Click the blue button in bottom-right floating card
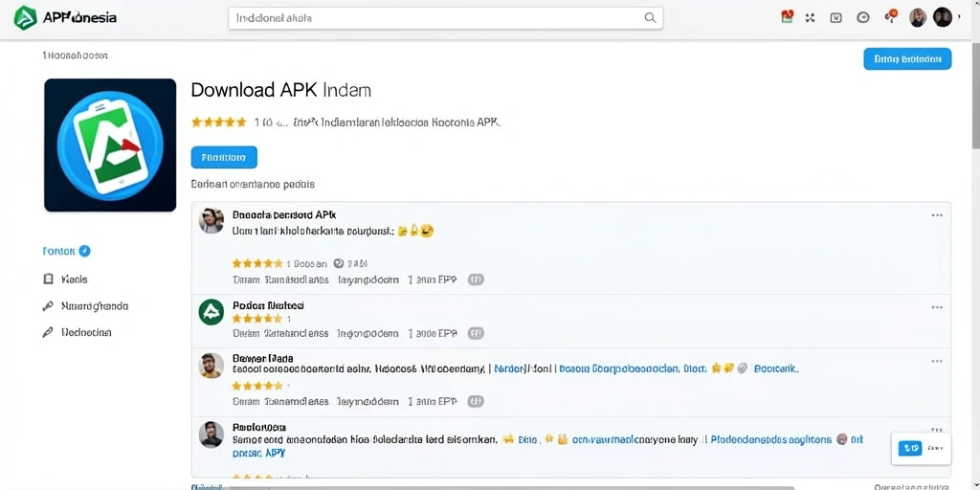 909,448
